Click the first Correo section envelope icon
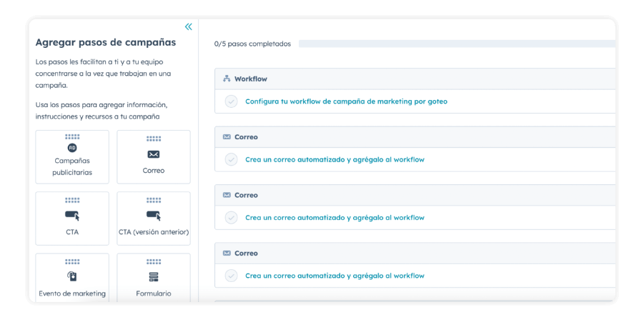 [x=227, y=137]
